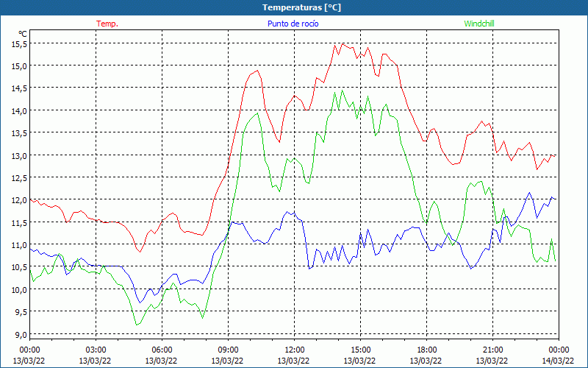Click the 06:00 time axis label
This screenshot has width=588, height=368.
point(162,350)
